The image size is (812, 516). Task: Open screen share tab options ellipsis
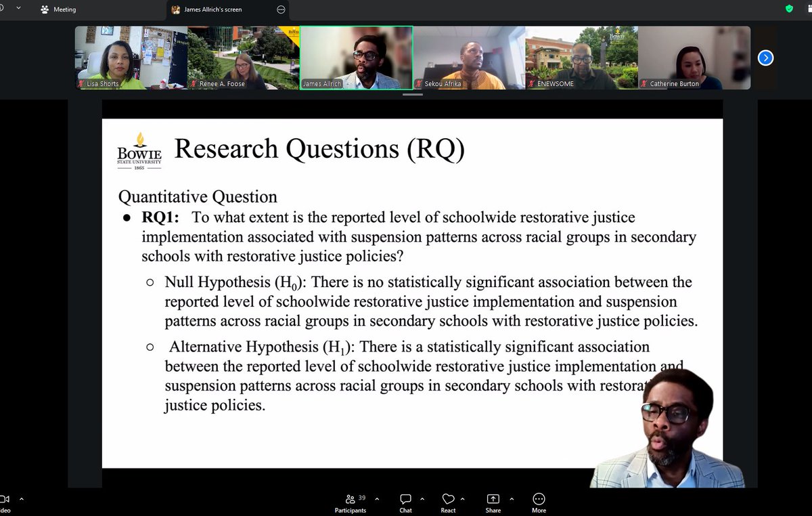281,9
